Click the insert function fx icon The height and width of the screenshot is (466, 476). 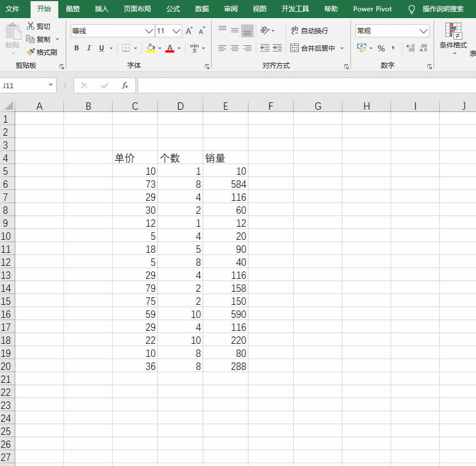[125, 85]
